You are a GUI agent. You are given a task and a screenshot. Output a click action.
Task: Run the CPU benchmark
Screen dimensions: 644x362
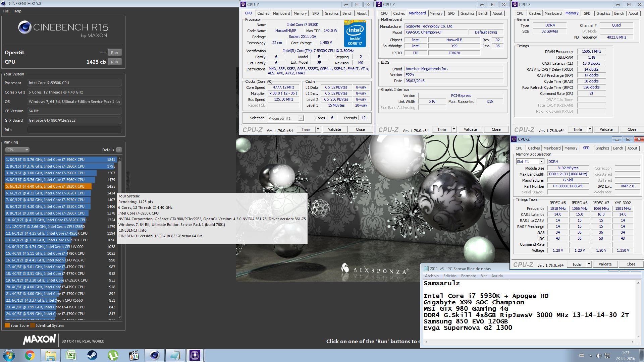point(115,62)
